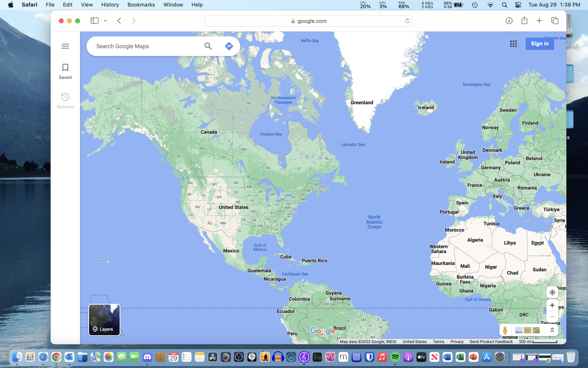
Task: Open the Saved places panel
Action: (x=65, y=71)
